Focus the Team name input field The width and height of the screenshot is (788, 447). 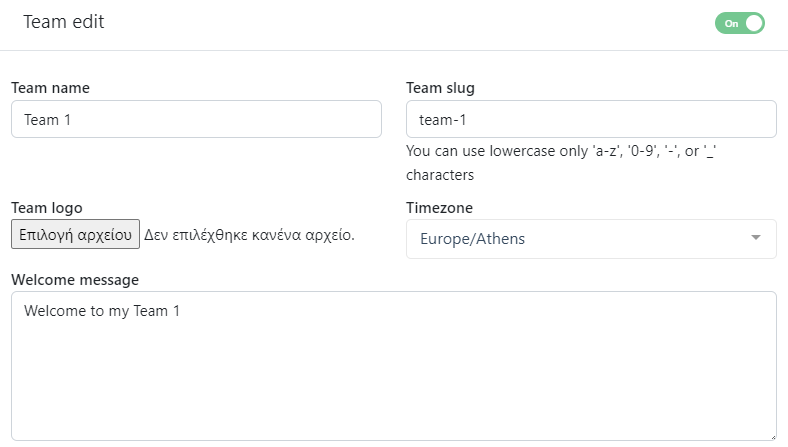click(x=196, y=119)
